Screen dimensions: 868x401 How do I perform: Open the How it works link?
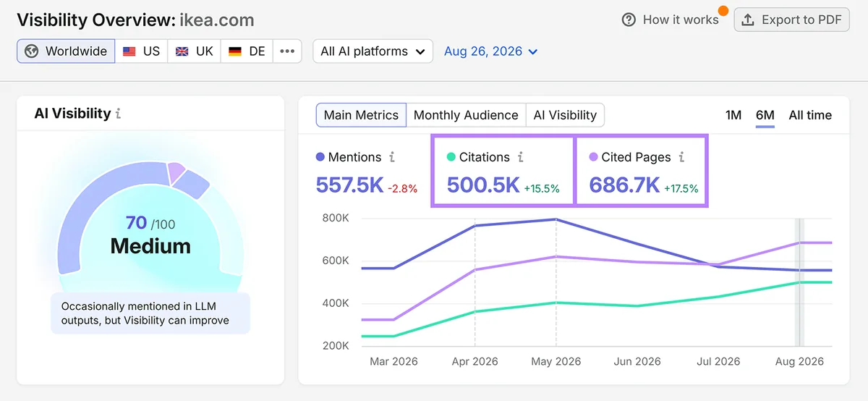point(681,20)
